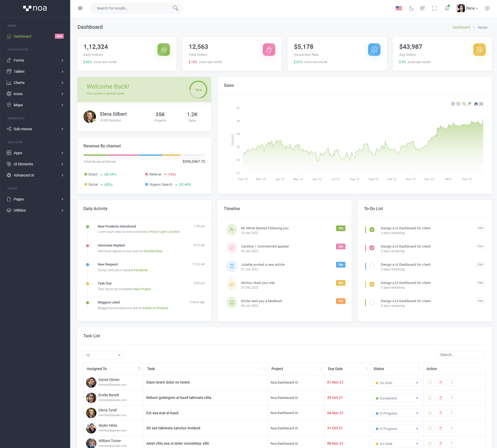Open the Completed status dropdown

click(x=397, y=398)
